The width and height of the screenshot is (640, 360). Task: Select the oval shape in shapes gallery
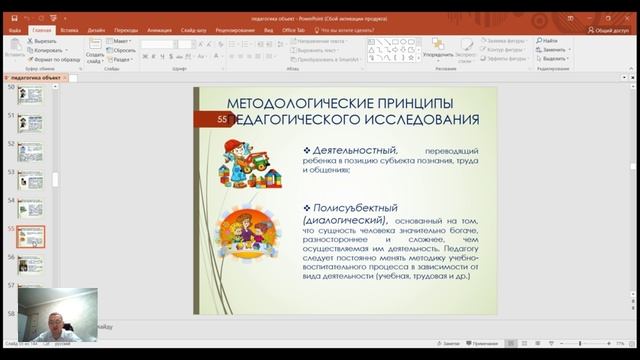pos(403,42)
